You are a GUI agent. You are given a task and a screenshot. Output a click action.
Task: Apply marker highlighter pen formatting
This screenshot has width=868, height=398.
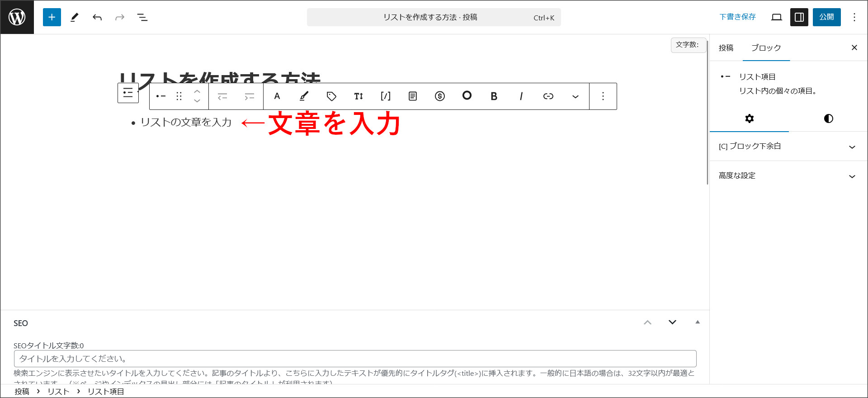(x=304, y=96)
